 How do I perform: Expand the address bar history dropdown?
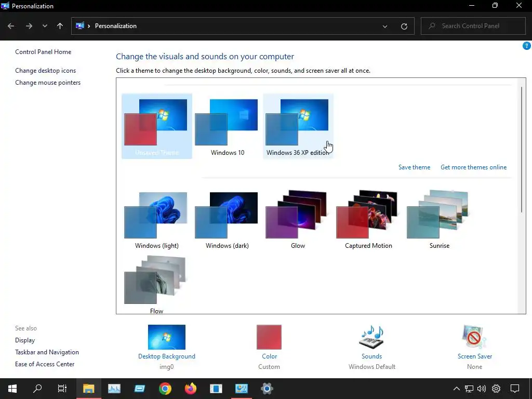pyautogui.click(x=385, y=26)
